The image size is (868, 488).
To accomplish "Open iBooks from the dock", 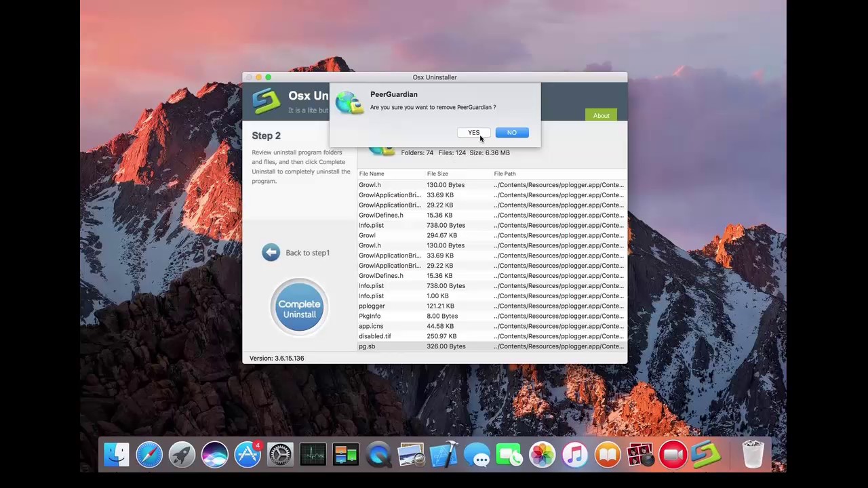I will tap(608, 455).
